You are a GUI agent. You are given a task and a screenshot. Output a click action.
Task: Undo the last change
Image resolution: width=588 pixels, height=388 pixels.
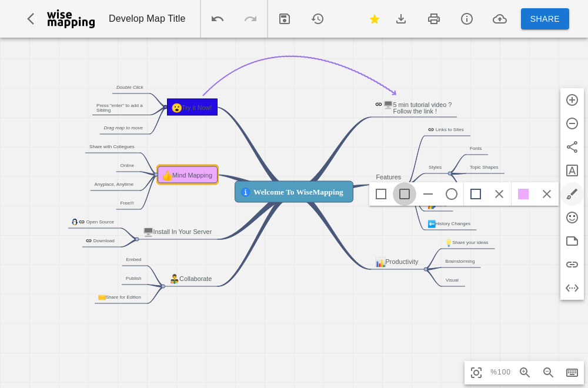pos(218,19)
